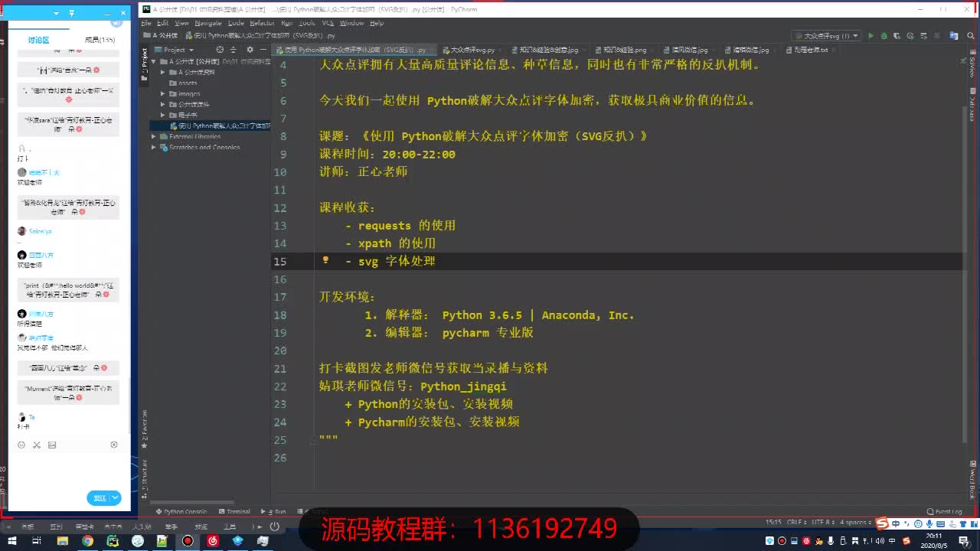Open the View menu
The height and width of the screenshot is (551, 980).
click(x=181, y=23)
